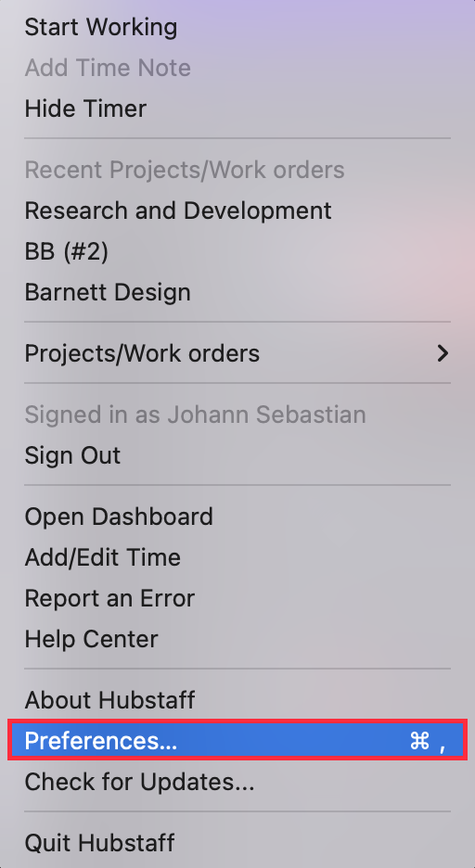Image resolution: width=475 pixels, height=868 pixels.
Task: Open the Projects/Work orders submenu
Action: point(237,353)
